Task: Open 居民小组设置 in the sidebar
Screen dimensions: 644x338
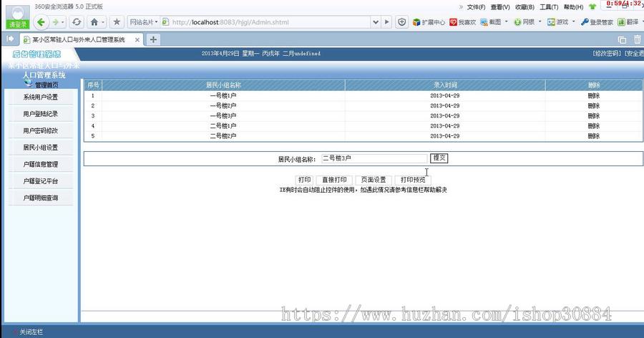Action: click(x=40, y=148)
